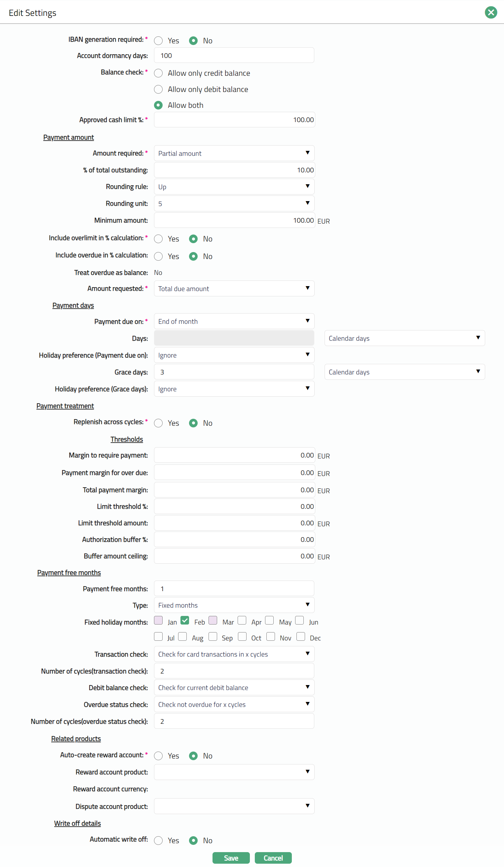The image size is (504, 867).
Task: Expand the Rounding rule dropdown
Action: click(x=234, y=187)
